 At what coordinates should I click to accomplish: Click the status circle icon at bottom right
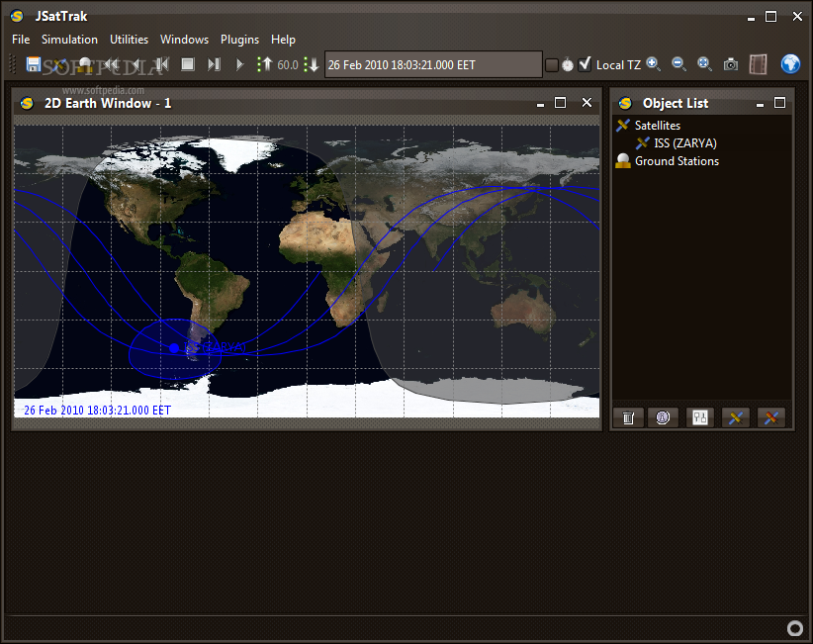tap(795, 628)
